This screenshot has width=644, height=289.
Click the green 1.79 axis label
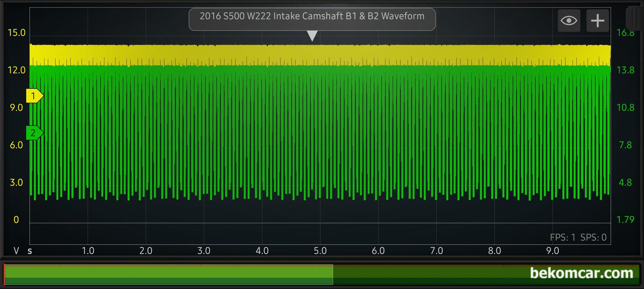pos(625,220)
